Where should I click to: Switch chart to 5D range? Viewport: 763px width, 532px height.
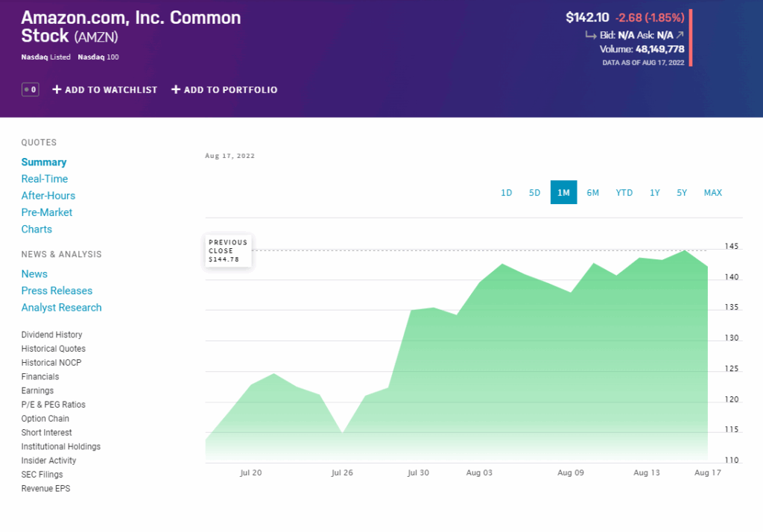pos(534,193)
